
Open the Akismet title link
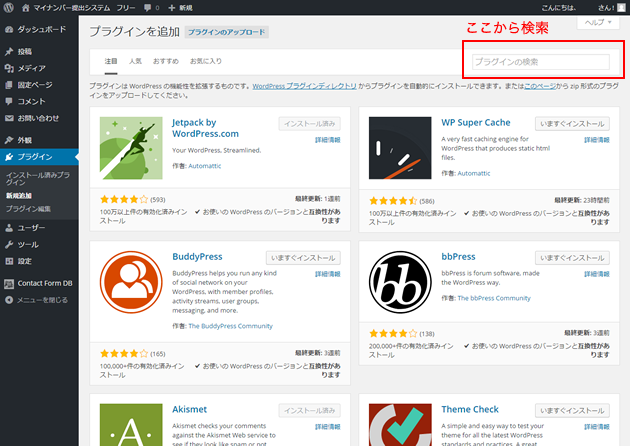190,409
